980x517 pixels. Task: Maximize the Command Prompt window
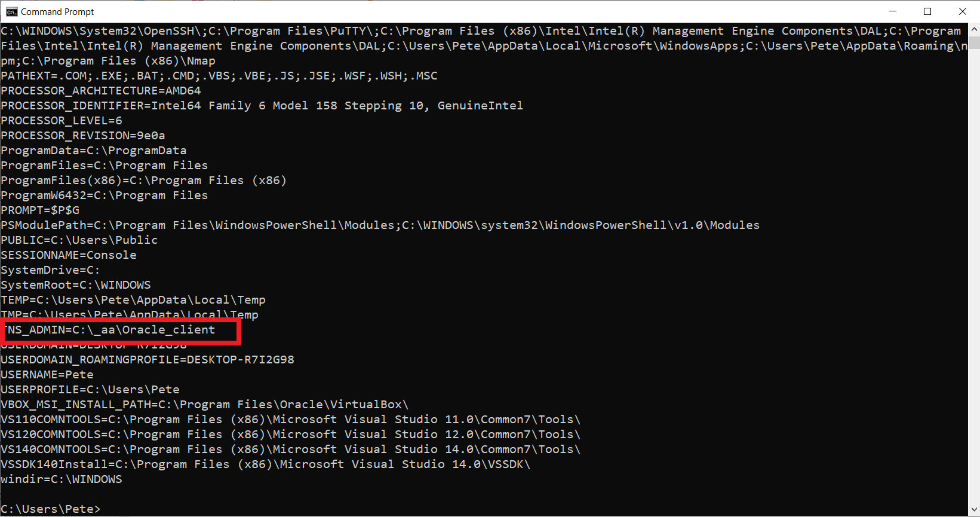point(927,11)
